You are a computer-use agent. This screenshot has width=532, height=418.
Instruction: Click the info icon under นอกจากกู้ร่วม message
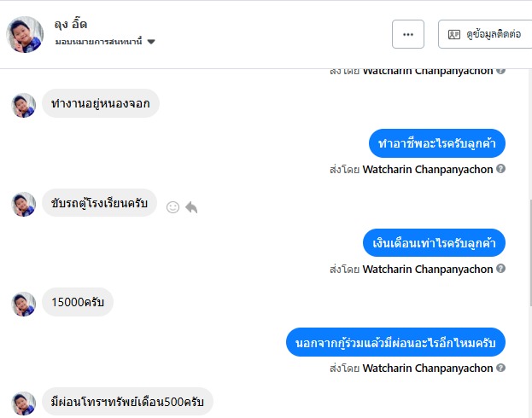501,369
